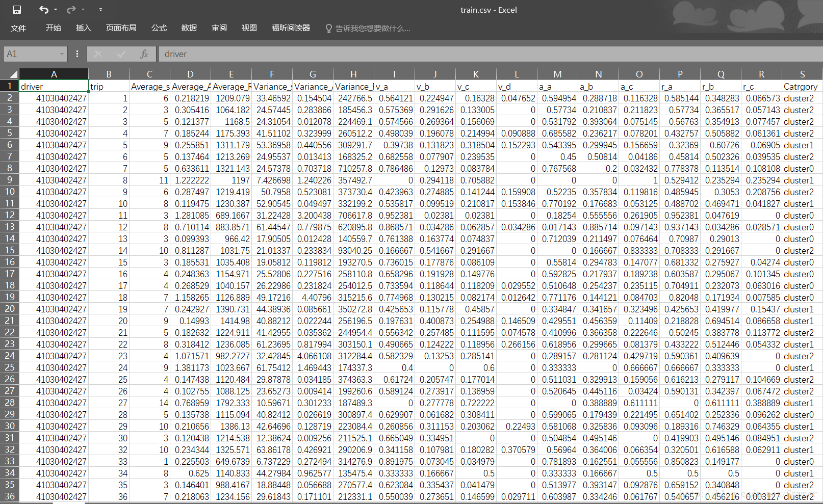This screenshot has height=504, width=823.
Task: Click cell with value 0.952381 in column I
Action: pos(394,215)
